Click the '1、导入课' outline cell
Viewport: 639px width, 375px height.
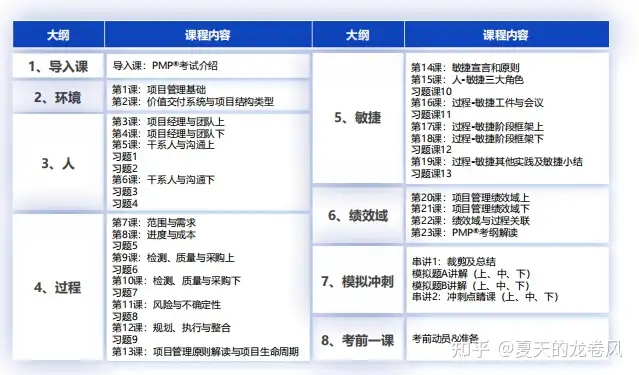pos(58,66)
